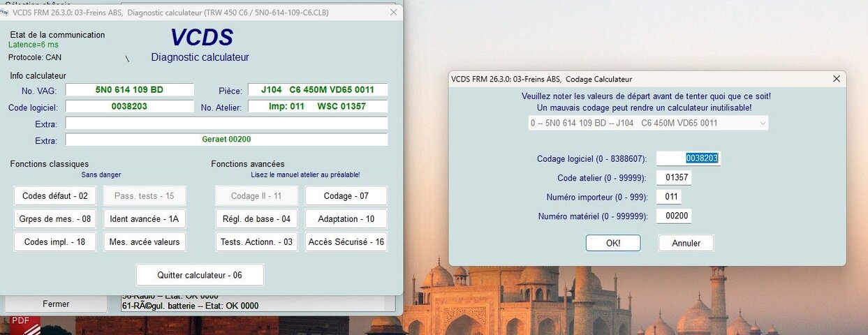Screen dimensions: 868x335
Task: Open Codage - 07 function
Action: pyautogui.click(x=346, y=196)
